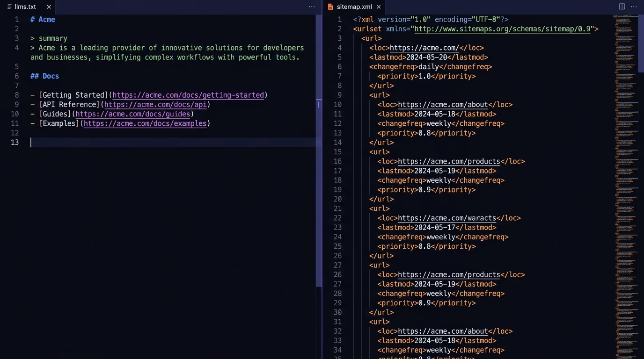Open the acme.com/about link on line 10
644x359 pixels.
tap(443, 105)
